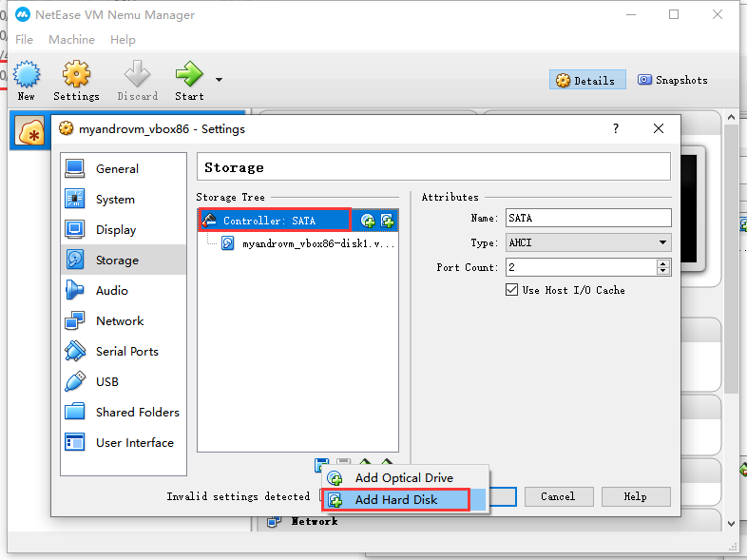This screenshot has width=747, height=560.
Task: Click the add controller icon below storage tree
Action: 321,464
